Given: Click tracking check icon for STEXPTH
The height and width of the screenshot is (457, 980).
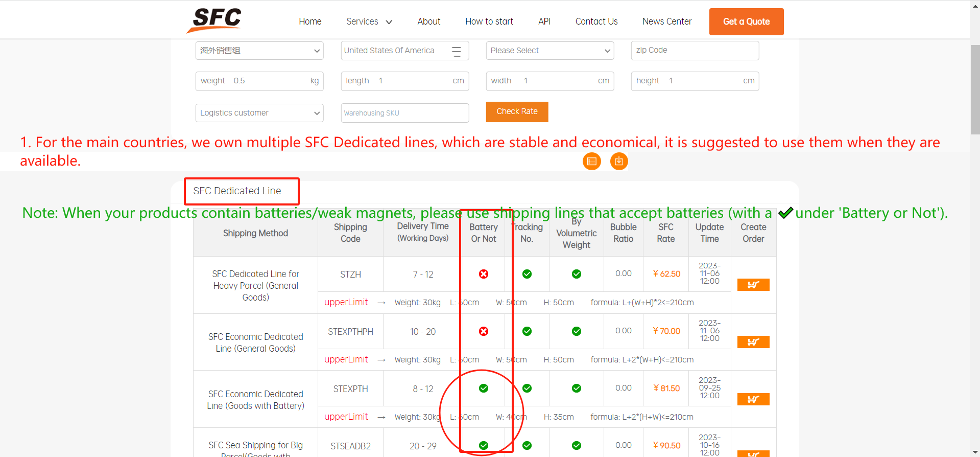Looking at the screenshot, I should click(x=527, y=389).
